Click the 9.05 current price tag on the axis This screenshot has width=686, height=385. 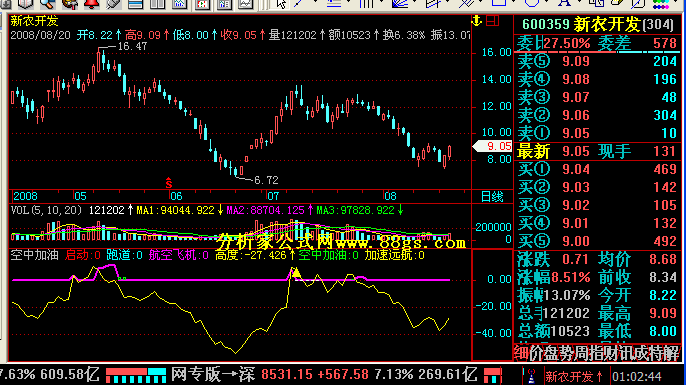tap(492, 146)
